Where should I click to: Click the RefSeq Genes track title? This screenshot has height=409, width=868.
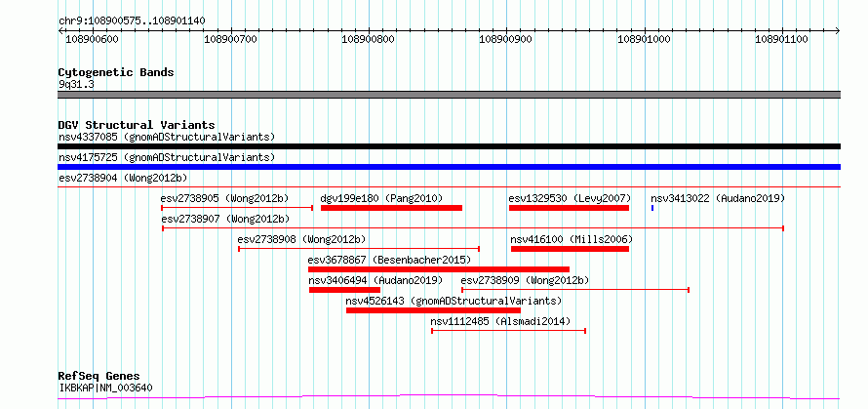click(x=99, y=377)
